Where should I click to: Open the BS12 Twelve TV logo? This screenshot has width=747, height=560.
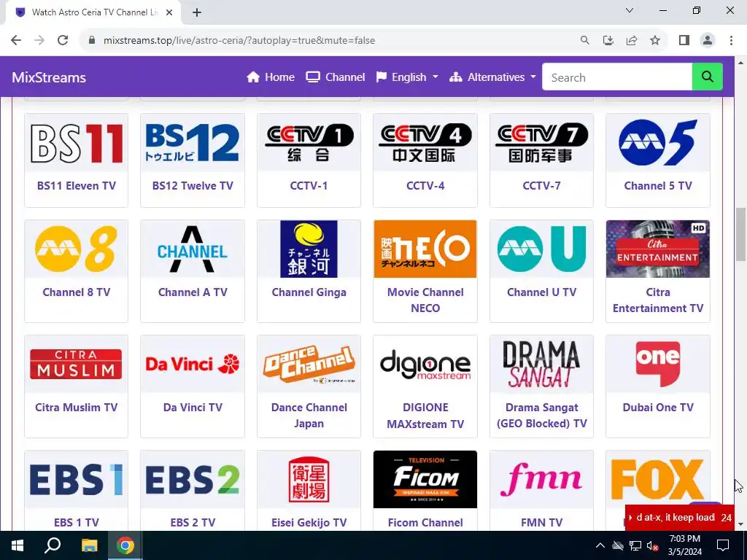193,143
